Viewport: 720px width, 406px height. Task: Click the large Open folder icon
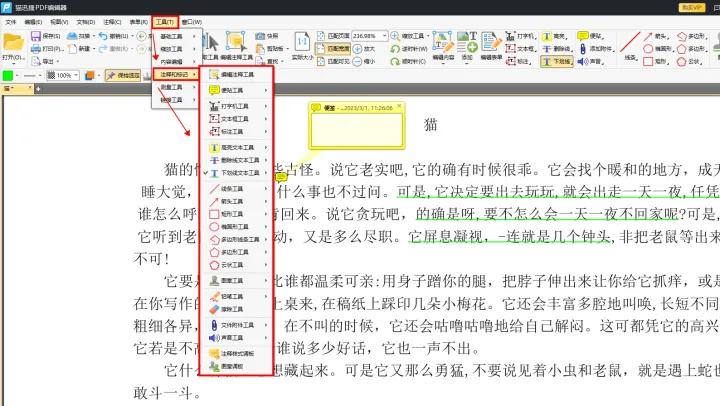(13, 43)
